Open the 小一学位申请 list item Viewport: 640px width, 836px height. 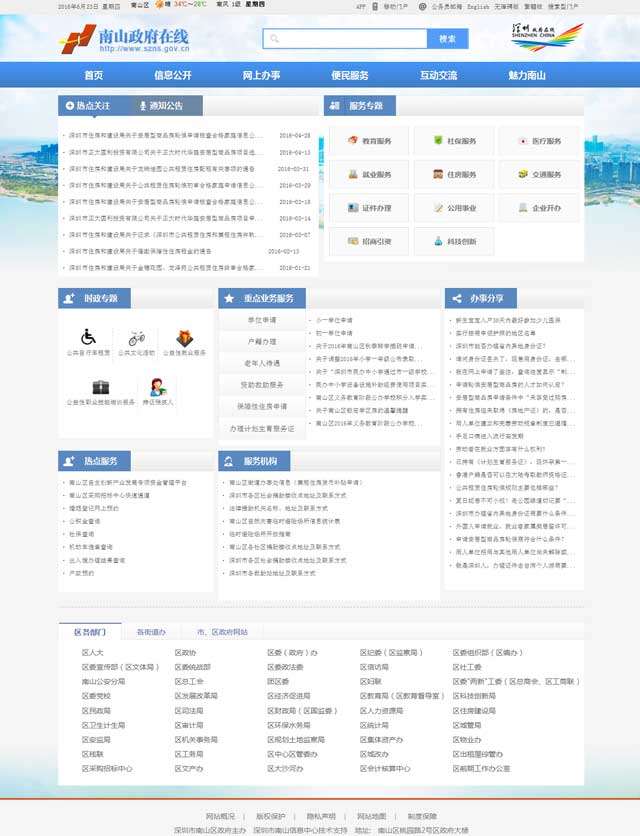pos(334,320)
